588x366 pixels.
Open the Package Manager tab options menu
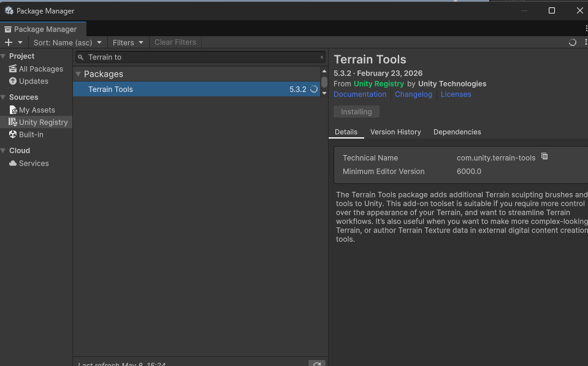pos(586,28)
